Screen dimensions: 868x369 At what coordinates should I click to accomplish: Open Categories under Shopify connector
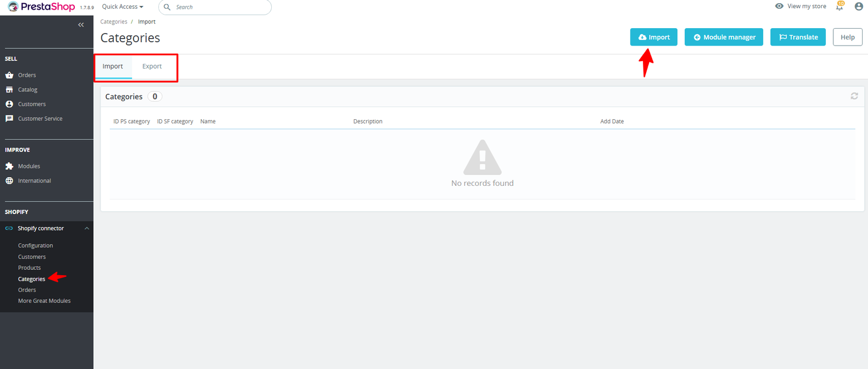coord(31,279)
